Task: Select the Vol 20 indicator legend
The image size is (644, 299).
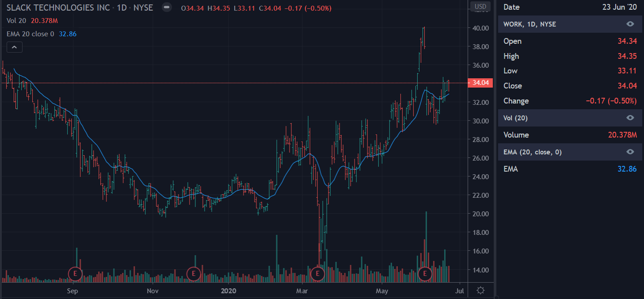Action: [x=17, y=21]
